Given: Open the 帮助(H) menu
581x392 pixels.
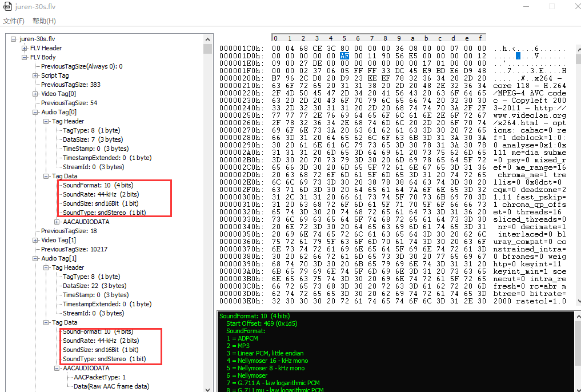Looking at the screenshot, I should (44, 21).
